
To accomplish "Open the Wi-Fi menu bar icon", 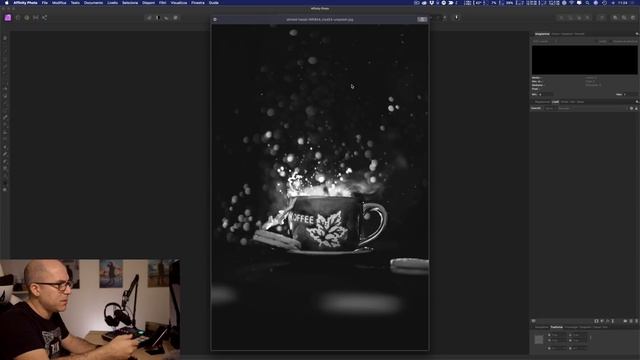I will coord(571,2).
